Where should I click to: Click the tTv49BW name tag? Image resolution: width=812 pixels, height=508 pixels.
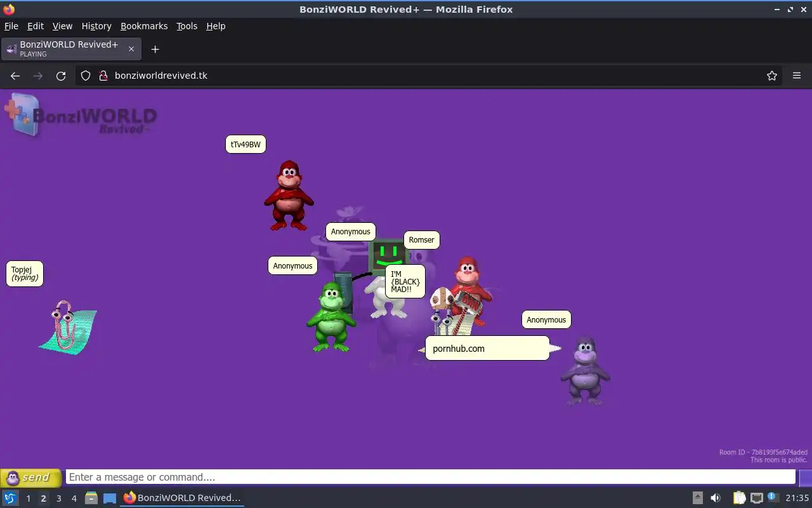[x=246, y=144]
